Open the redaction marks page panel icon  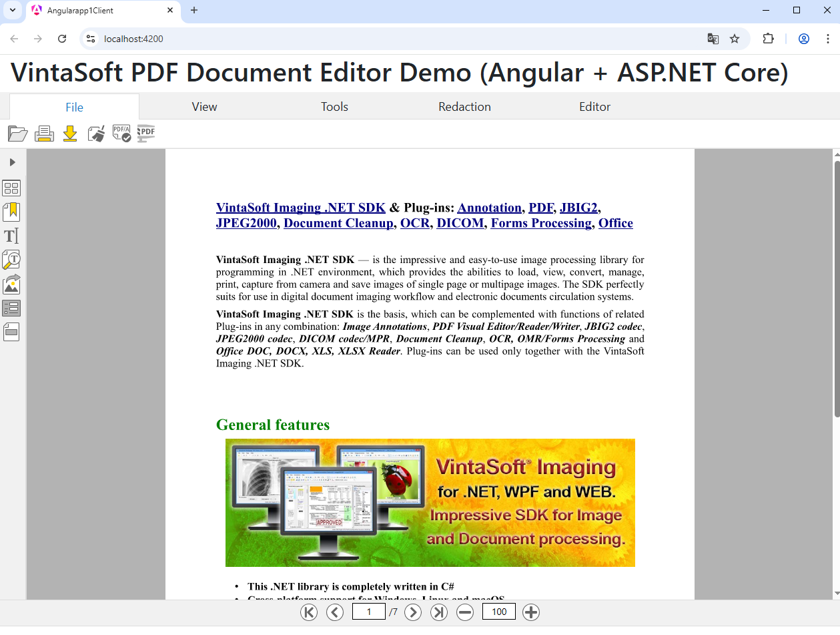click(11, 332)
